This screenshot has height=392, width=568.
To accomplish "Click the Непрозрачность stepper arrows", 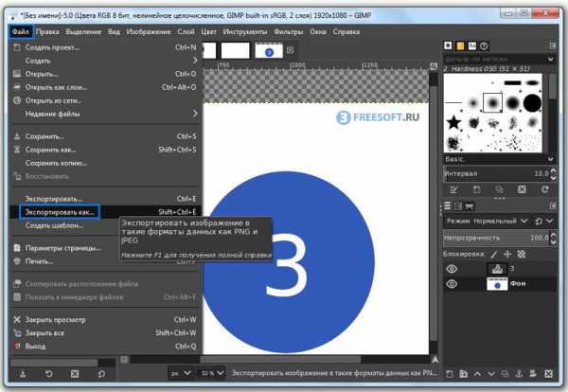I will pyautogui.click(x=553, y=238).
